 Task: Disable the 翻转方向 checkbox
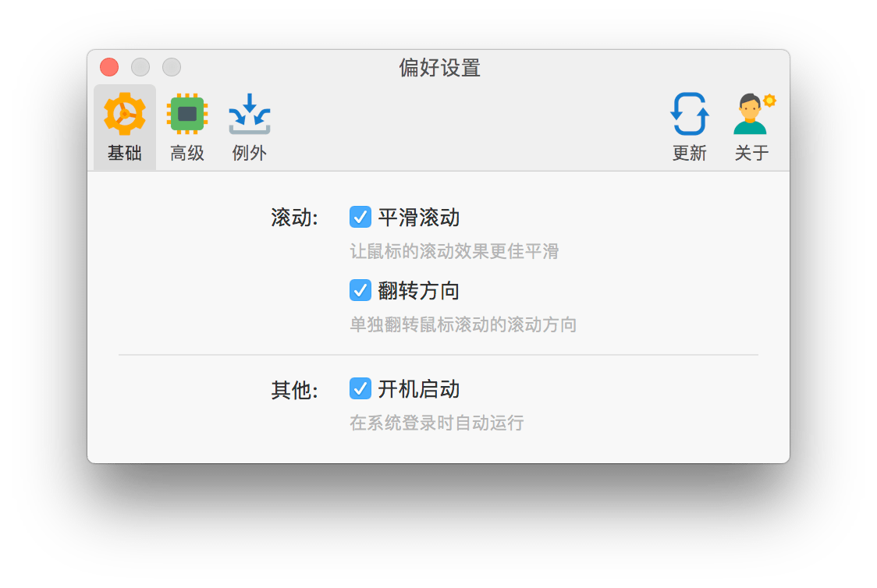(360, 290)
